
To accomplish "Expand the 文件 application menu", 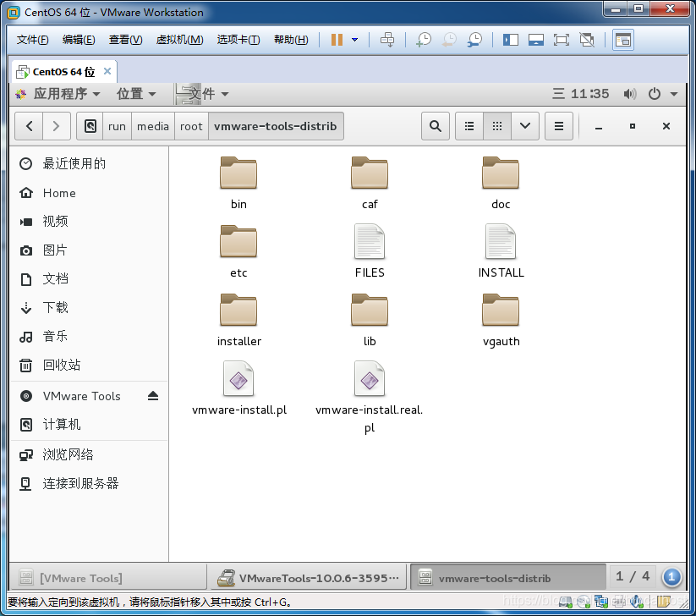I will 202,94.
